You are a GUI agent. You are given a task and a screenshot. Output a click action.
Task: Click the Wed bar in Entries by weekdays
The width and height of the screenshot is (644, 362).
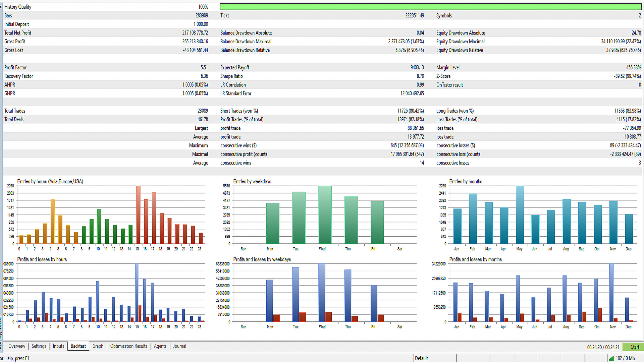pyautogui.click(x=325, y=215)
